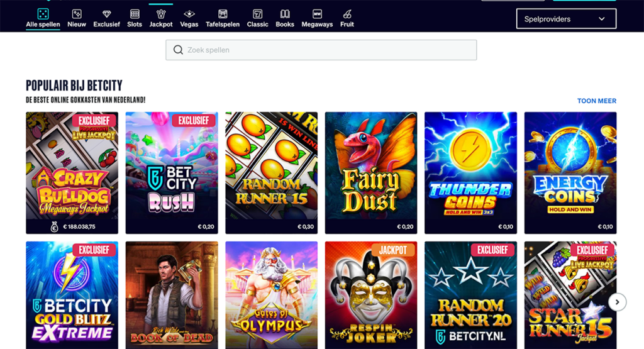The height and width of the screenshot is (349, 644).
Task: Click EXCLUSIEF badge on BetCity Rush
Action: pos(193,120)
